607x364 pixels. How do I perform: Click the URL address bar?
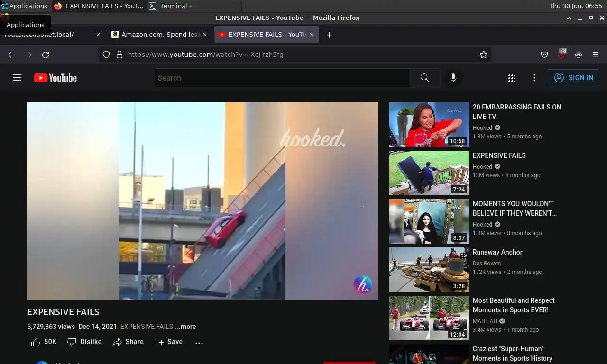pyautogui.click(x=294, y=55)
